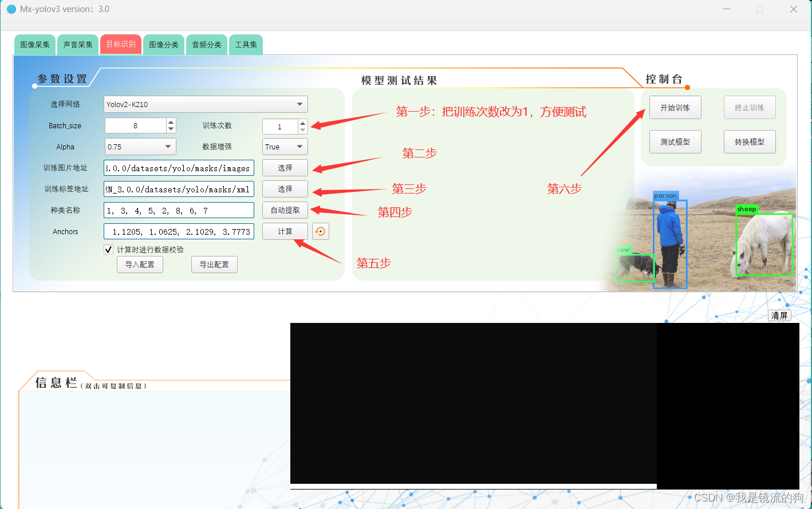
Task: Open the 声音采集 tab
Action: tap(77, 44)
